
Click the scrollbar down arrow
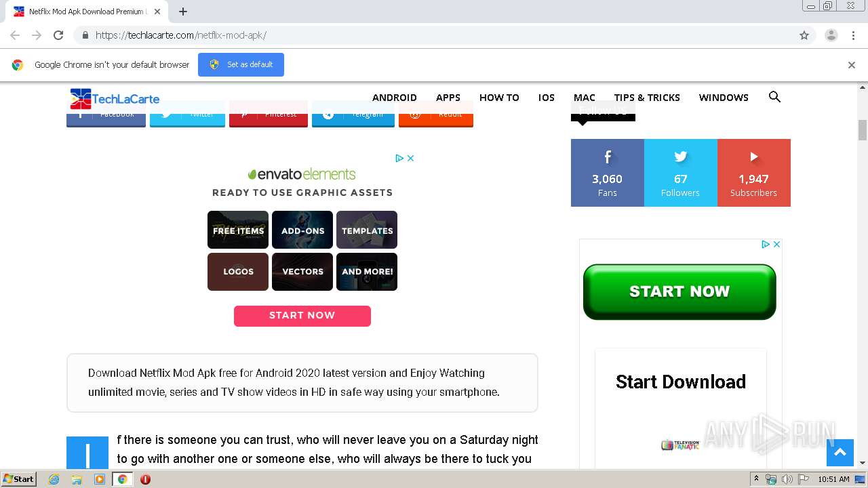point(863,463)
